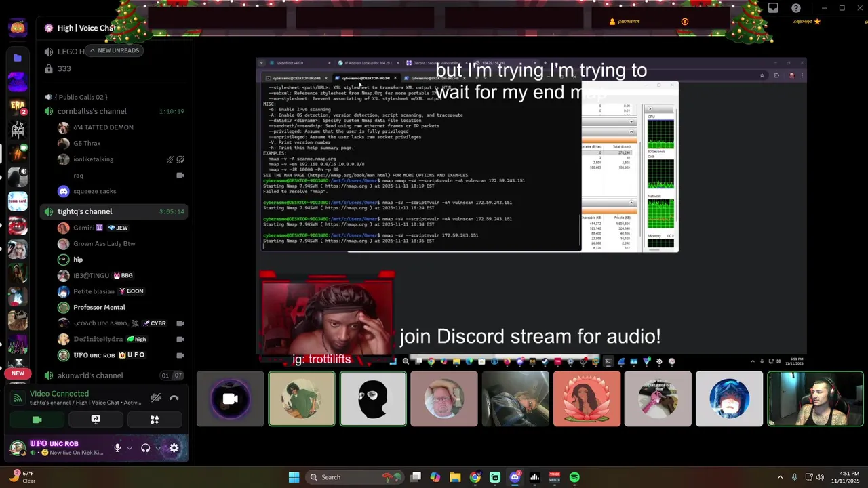
Task: Open High | Voice Chat server header
Action: coord(85,28)
